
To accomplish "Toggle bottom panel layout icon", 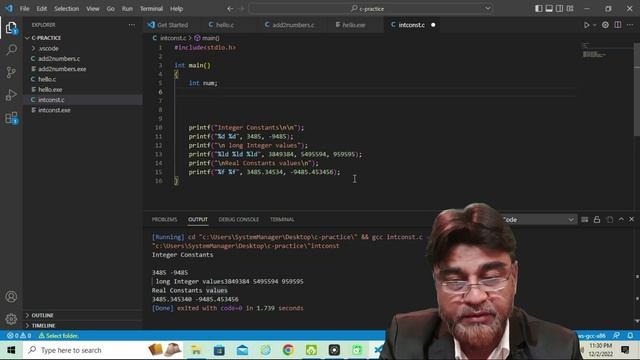I will [x=549, y=9].
